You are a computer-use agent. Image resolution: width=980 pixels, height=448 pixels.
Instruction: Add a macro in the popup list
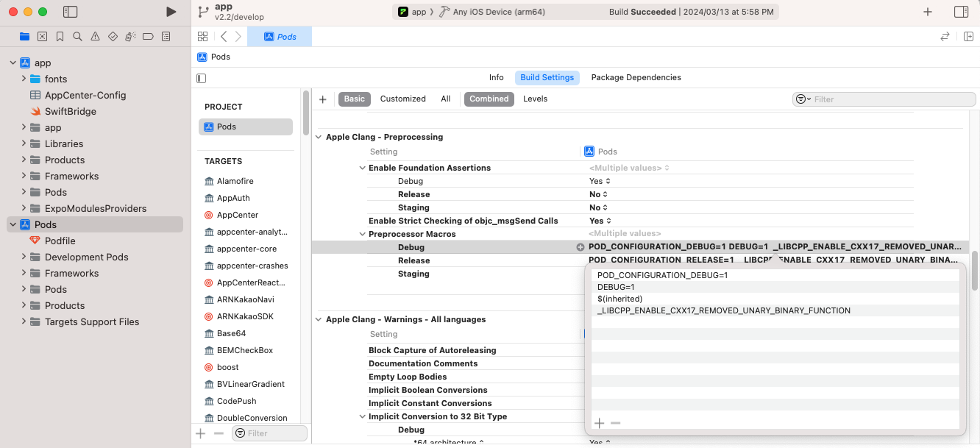(599, 423)
